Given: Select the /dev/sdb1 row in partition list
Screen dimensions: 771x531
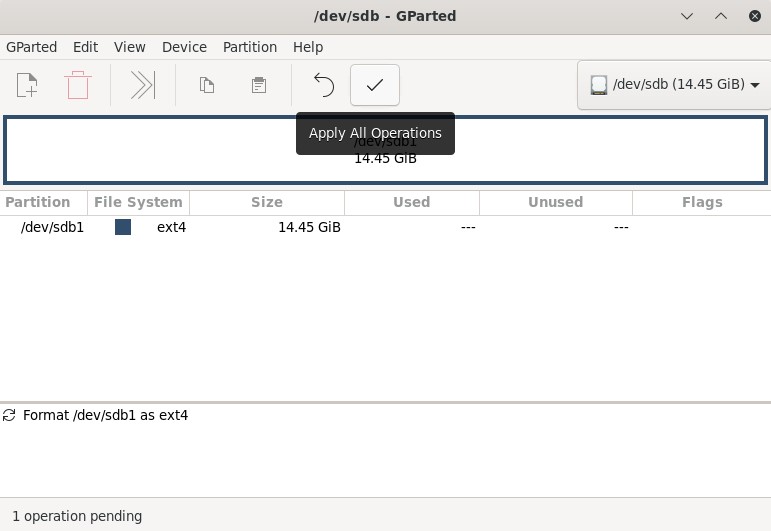Looking at the screenshot, I should (x=386, y=227).
